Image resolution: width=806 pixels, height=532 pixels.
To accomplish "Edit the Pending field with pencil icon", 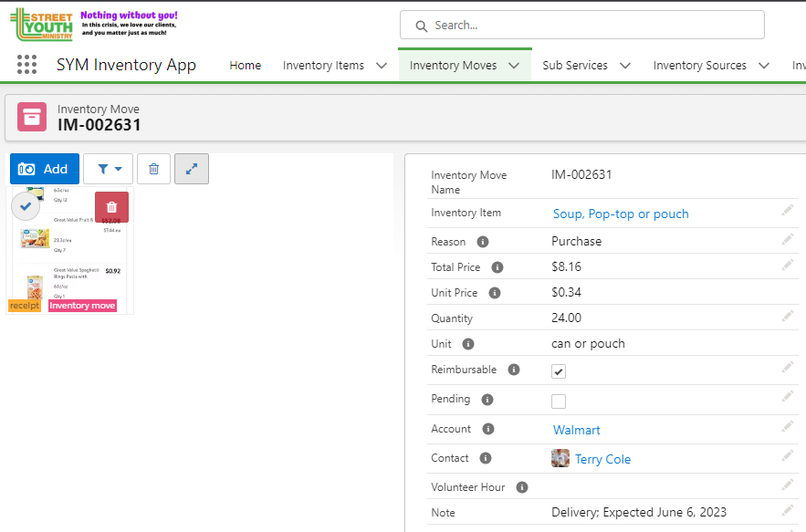I will click(788, 396).
